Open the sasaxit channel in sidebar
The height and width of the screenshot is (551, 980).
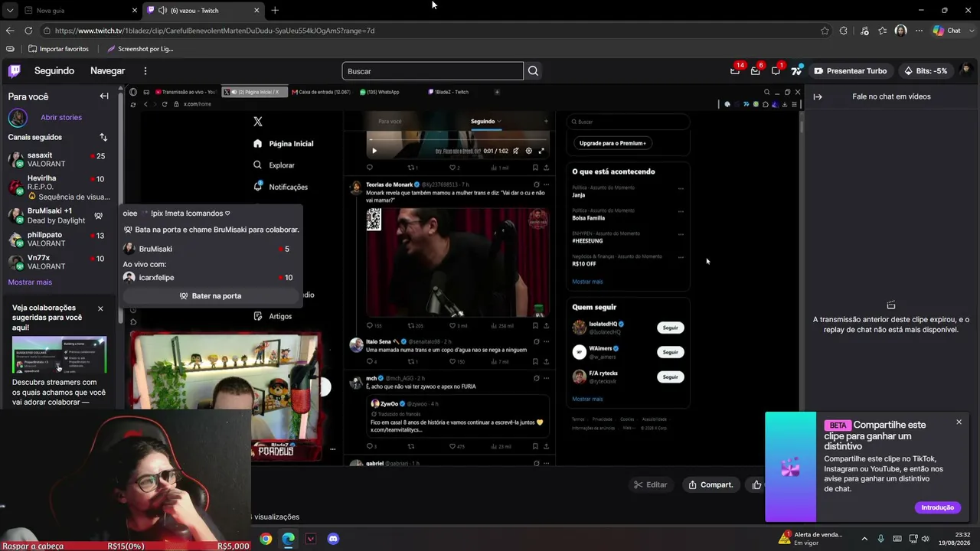(57, 160)
